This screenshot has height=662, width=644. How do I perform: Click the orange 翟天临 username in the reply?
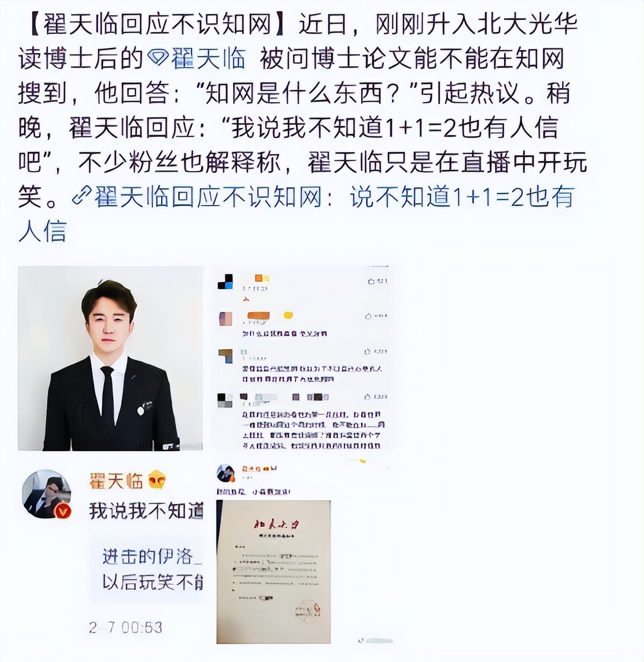[116, 480]
